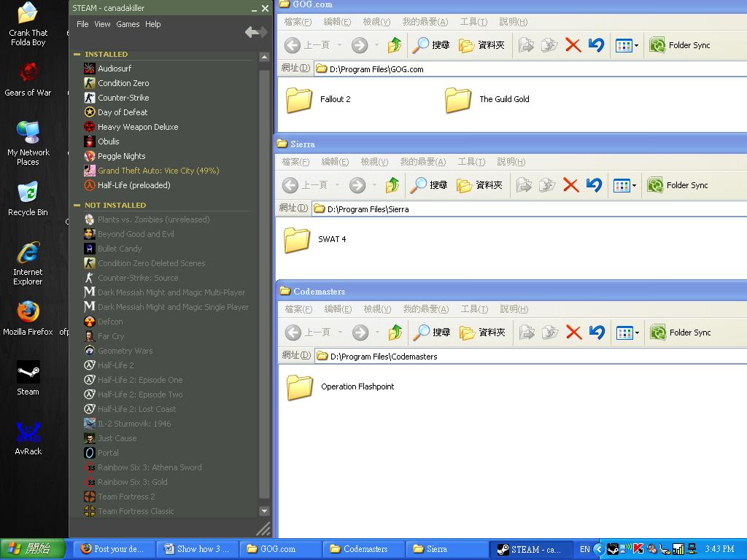Click Start button on taskbar

(x=33, y=549)
